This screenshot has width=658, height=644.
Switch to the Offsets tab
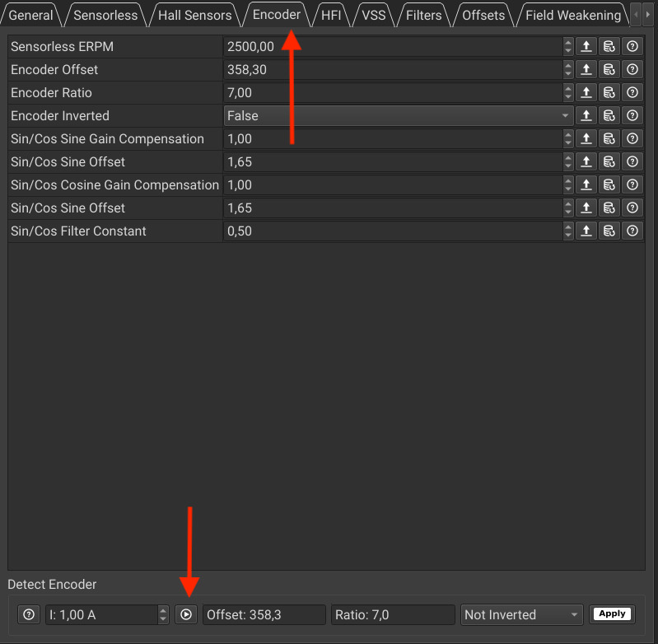pos(483,16)
